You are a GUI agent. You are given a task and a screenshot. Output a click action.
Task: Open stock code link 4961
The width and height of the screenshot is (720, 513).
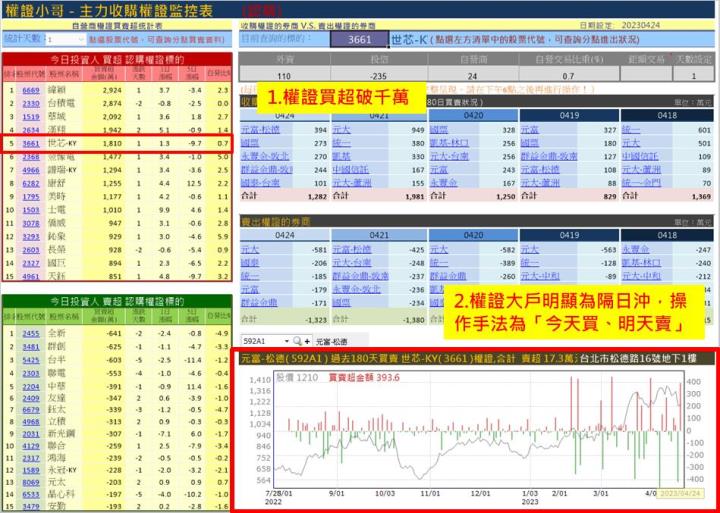(31, 276)
